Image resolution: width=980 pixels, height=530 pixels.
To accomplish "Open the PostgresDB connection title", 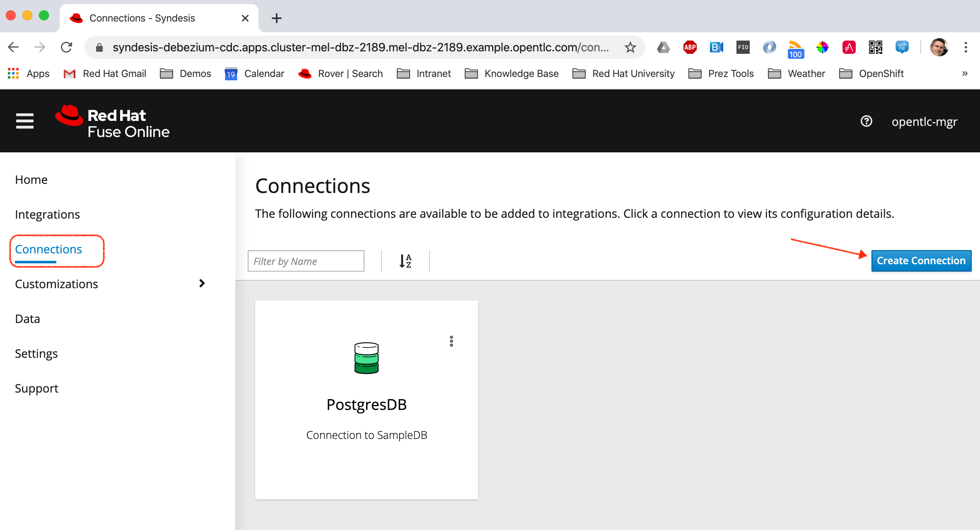I will (367, 405).
